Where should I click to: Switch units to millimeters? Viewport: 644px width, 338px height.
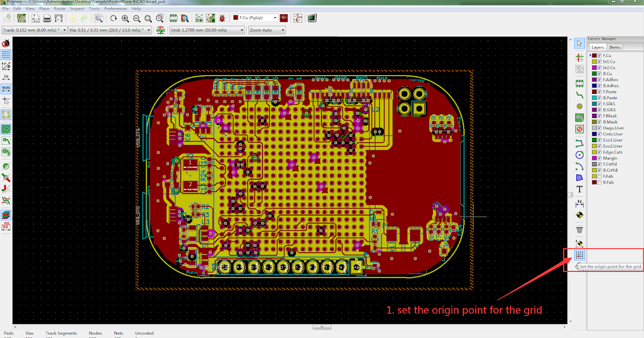pos(6,89)
